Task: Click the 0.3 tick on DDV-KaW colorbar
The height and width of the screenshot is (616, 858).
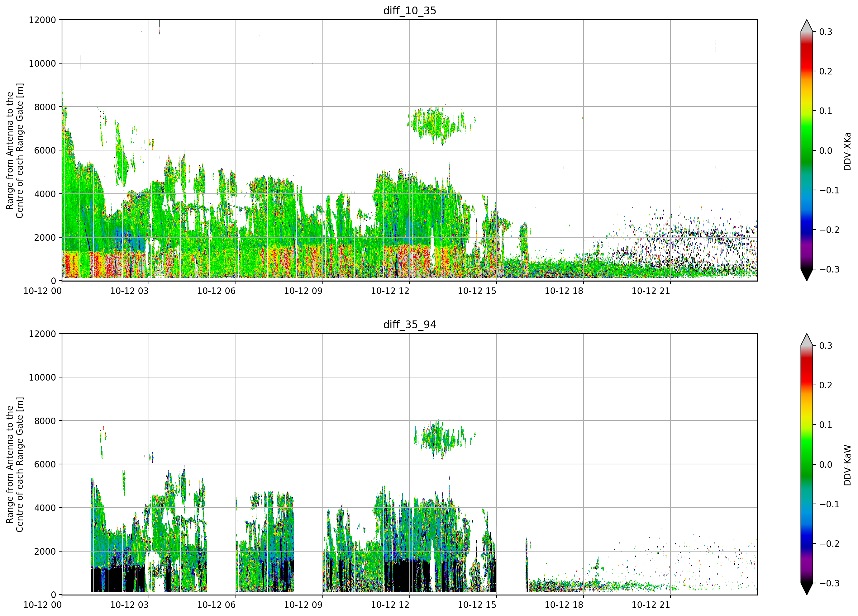Action: coord(826,346)
